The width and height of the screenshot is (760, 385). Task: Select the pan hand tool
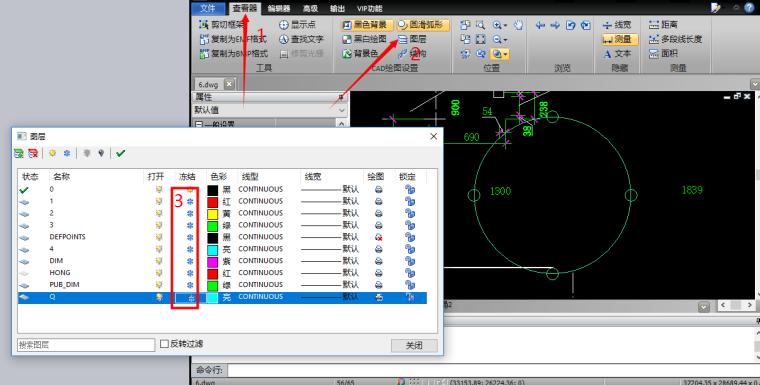click(518, 25)
